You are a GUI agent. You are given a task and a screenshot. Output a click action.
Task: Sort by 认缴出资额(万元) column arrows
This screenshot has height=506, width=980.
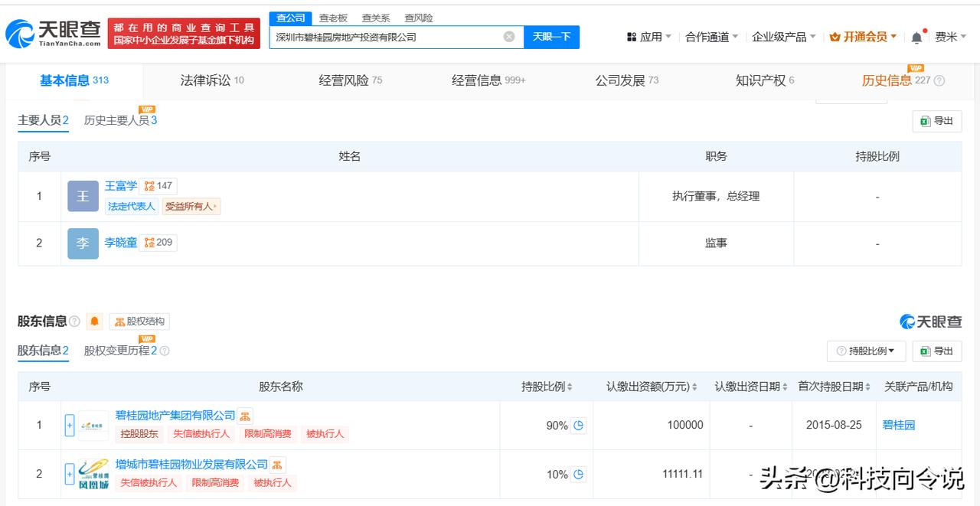pos(694,387)
